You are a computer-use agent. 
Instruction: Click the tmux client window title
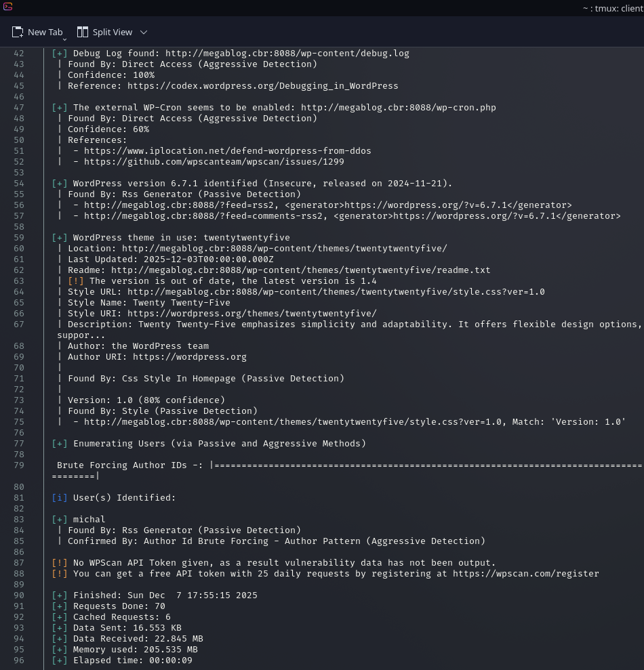click(612, 7)
